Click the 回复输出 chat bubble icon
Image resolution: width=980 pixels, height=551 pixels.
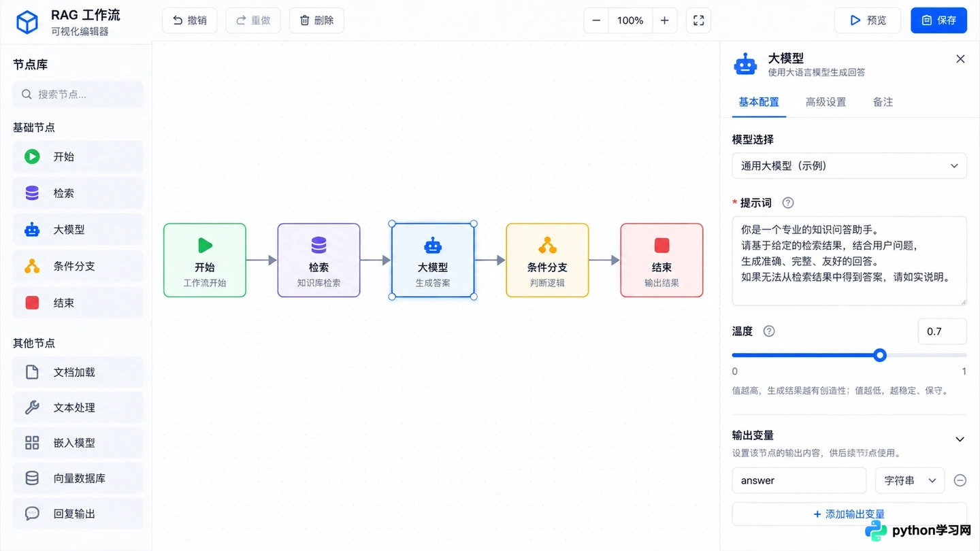pyautogui.click(x=32, y=514)
